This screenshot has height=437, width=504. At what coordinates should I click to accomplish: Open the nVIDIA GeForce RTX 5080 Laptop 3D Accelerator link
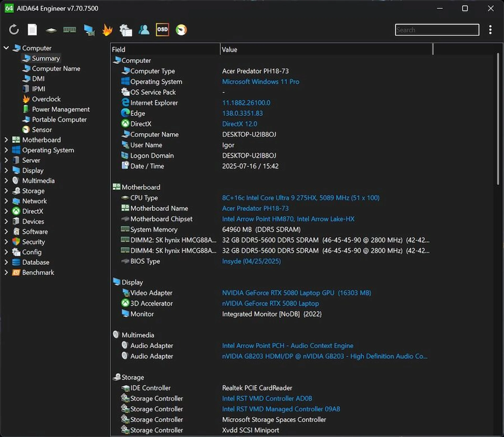[271, 303]
